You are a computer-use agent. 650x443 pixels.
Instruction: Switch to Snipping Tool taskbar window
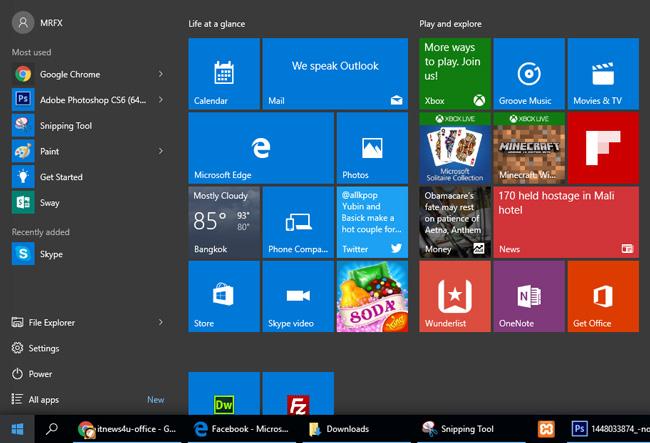[471, 429]
